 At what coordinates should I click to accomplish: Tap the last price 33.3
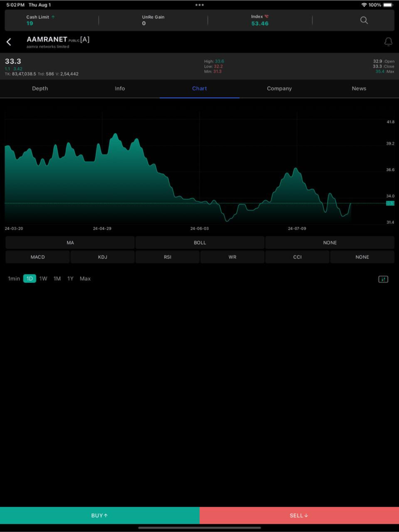click(13, 61)
